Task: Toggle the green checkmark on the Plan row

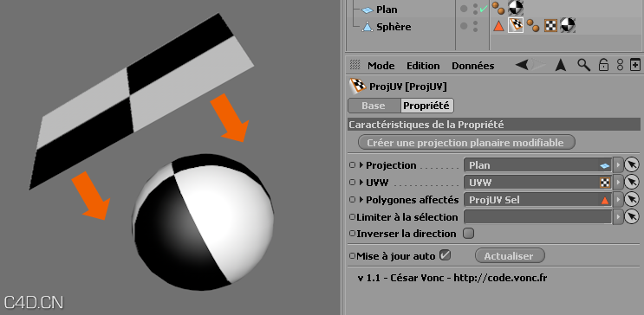Action: 484,8
